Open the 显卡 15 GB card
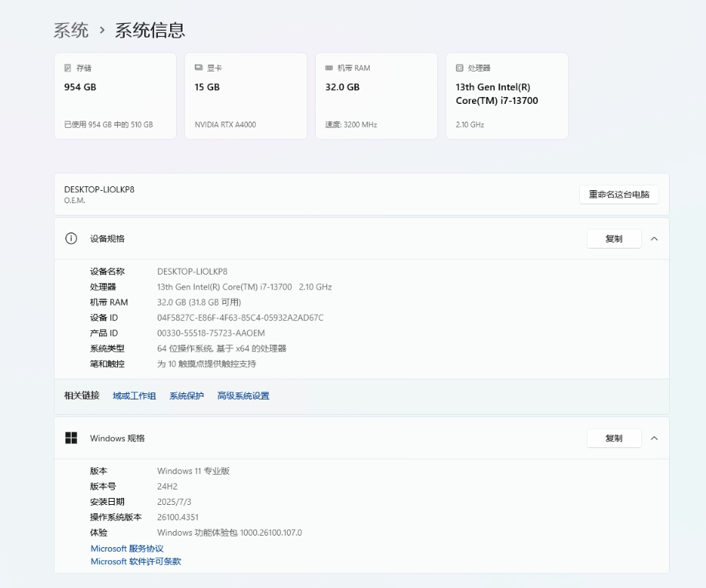Viewport: 706px width, 588px height. coord(246,96)
